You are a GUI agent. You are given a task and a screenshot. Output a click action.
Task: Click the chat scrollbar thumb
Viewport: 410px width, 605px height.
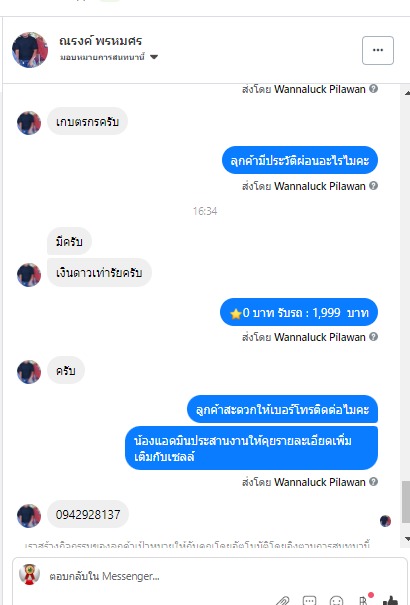point(406,502)
